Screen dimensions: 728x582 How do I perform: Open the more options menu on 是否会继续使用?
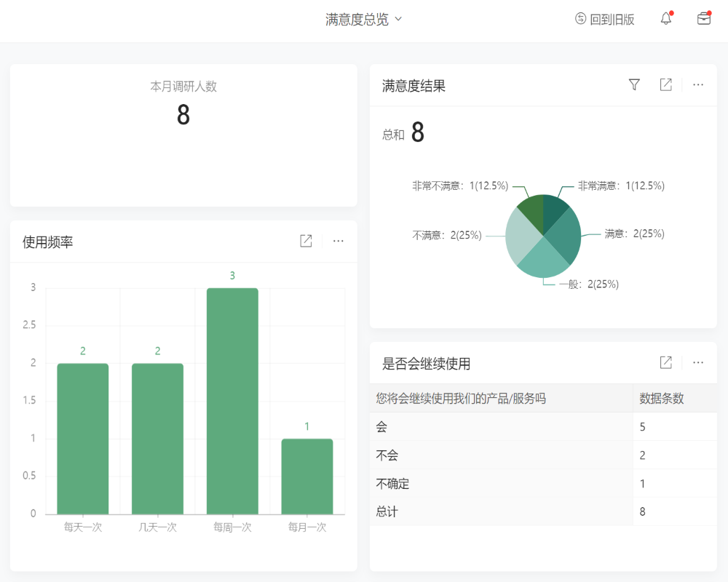[697, 362]
